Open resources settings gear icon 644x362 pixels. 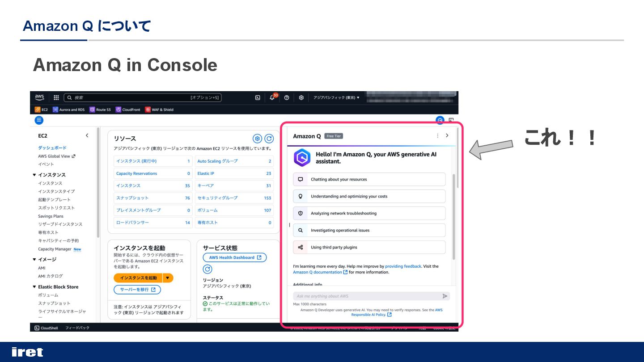pos(257,139)
